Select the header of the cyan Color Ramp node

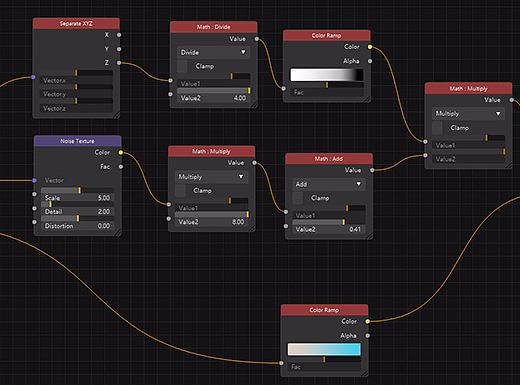324,310
